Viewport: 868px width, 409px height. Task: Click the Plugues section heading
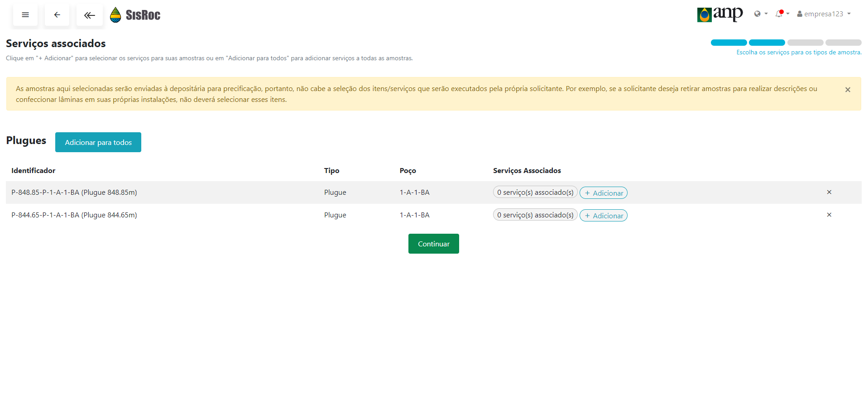point(26,141)
